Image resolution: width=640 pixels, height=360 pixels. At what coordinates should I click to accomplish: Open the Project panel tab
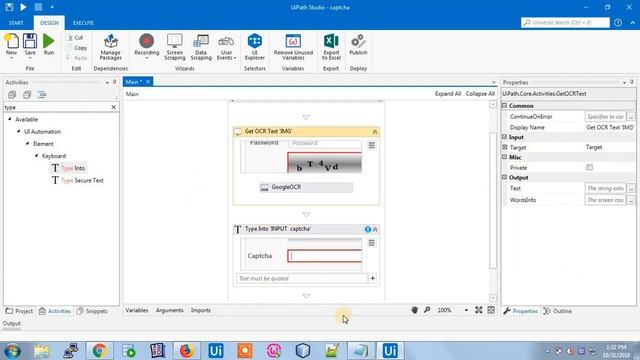point(19,311)
